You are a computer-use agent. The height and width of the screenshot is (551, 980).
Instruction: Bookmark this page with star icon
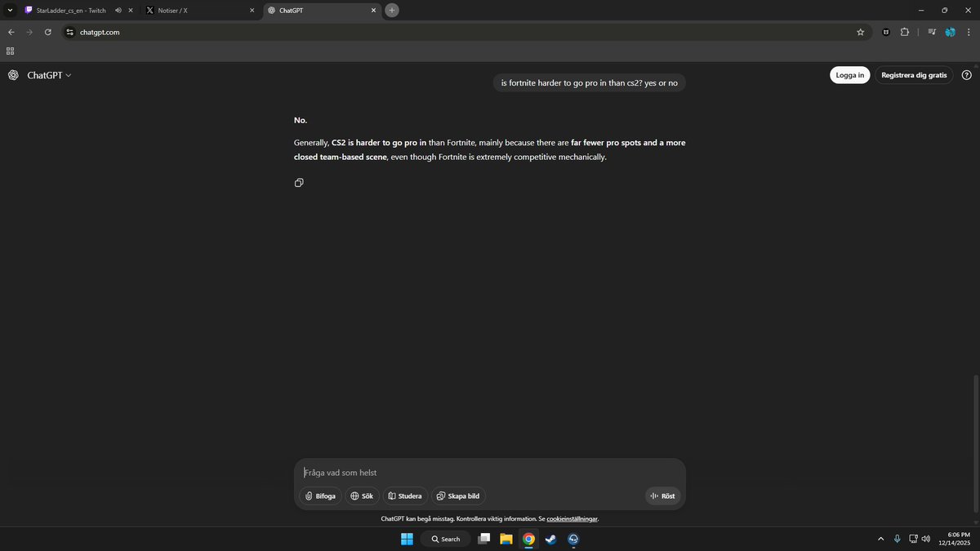pos(860,32)
